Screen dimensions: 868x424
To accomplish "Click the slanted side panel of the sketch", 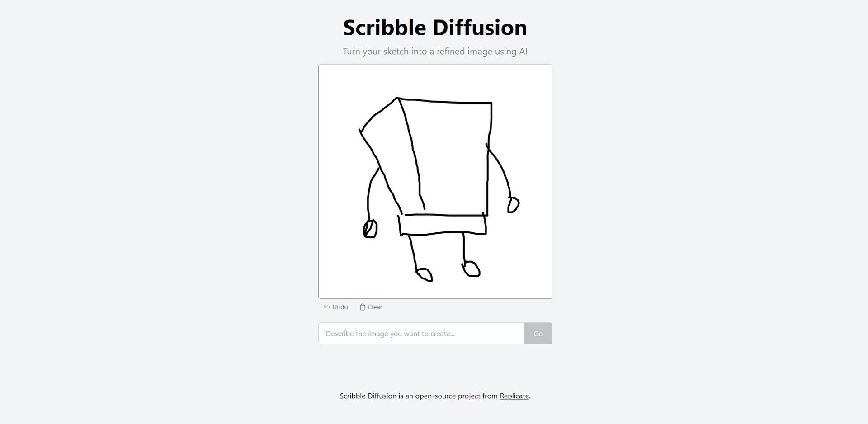I will [x=391, y=149].
